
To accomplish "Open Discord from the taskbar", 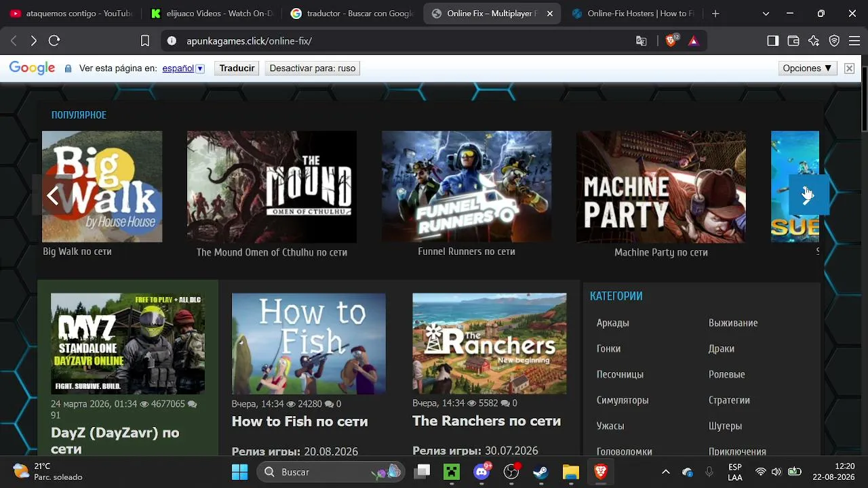I will 482,472.
